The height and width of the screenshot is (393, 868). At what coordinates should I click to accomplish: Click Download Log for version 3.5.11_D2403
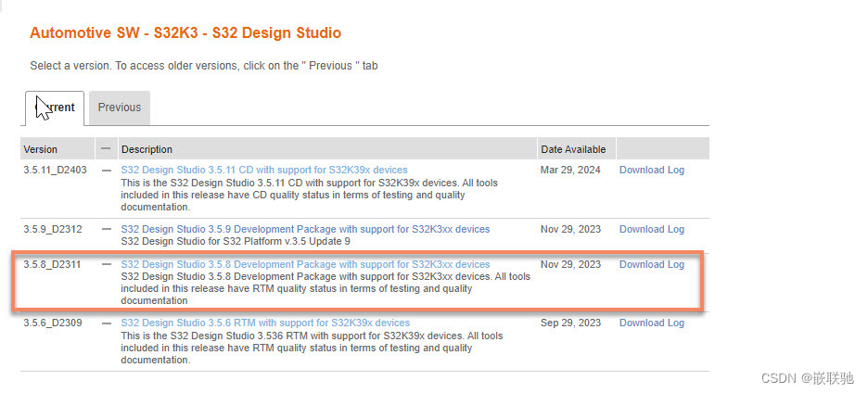coord(652,170)
